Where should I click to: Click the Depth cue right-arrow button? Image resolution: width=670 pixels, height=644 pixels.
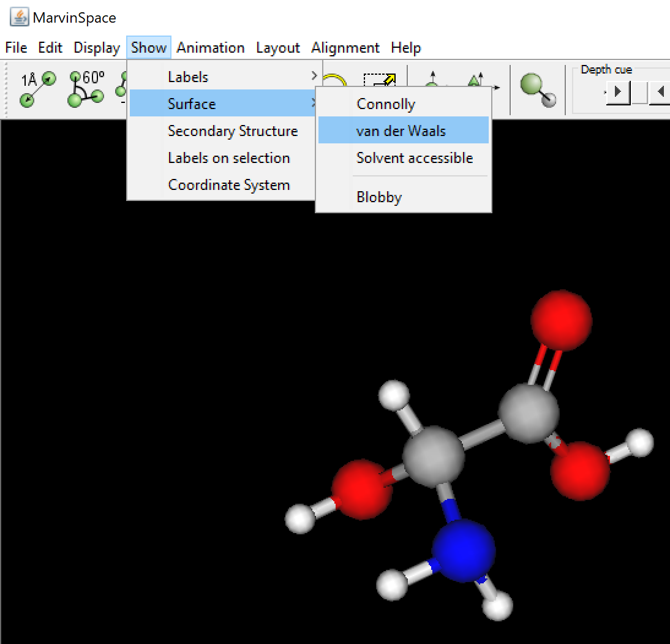[617, 93]
